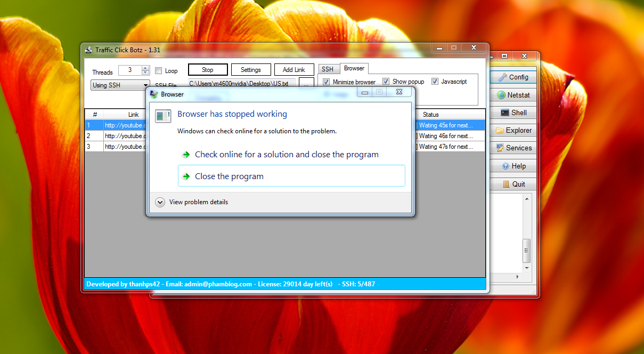Click the browse button next to SSH file path
The width and height of the screenshot is (644, 354).
tap(306, 84)
